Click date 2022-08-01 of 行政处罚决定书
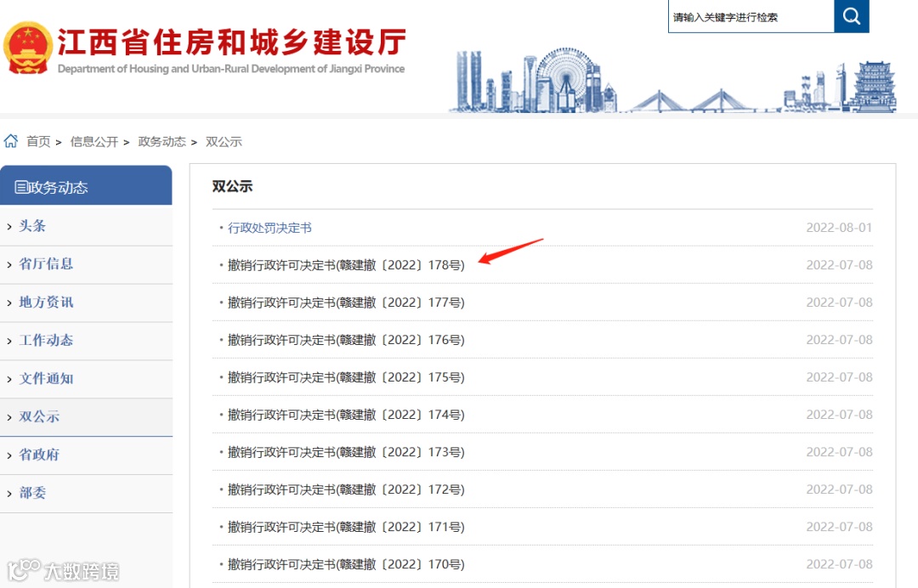The image size is (918, 588). [x=839, y=228]
